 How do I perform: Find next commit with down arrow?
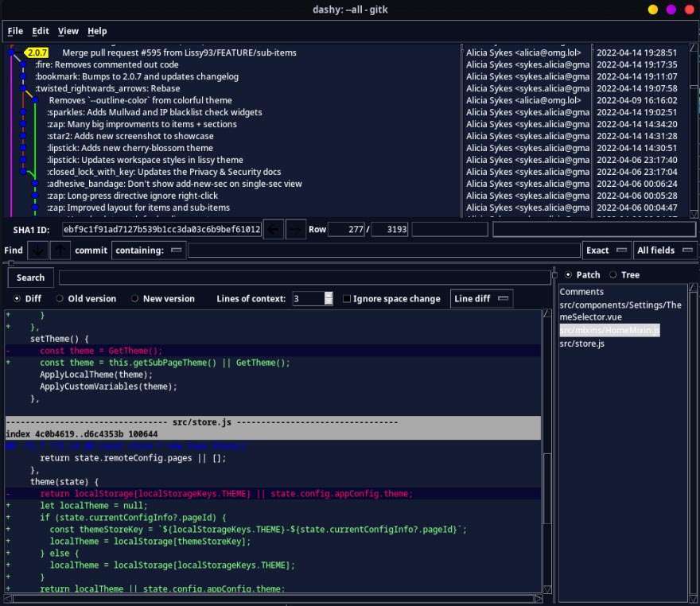(x=37, y=251)
